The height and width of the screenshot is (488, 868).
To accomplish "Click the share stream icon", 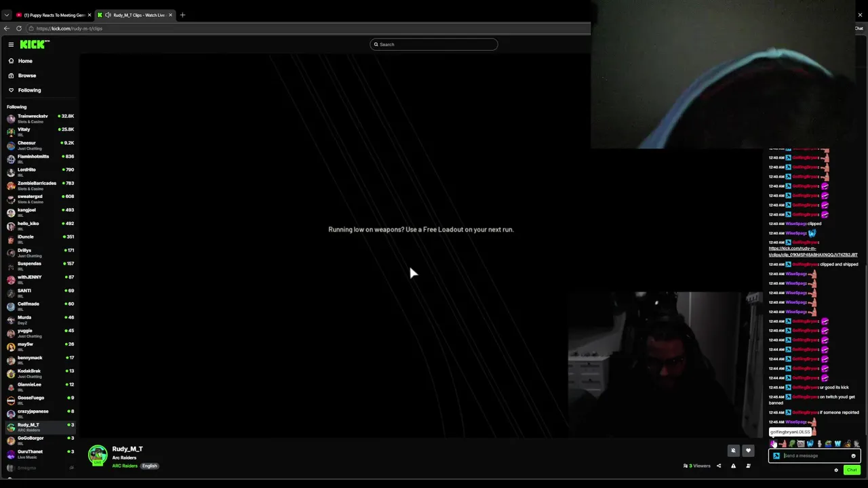I will click(719, 466).
